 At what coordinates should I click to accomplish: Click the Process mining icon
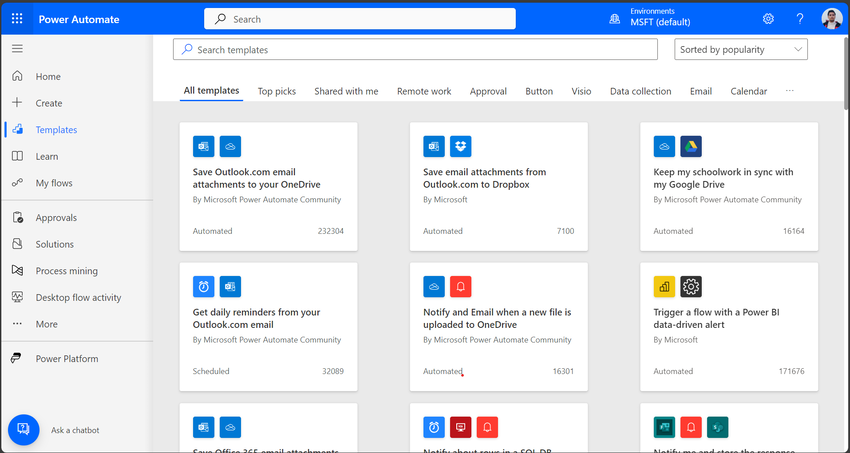17,270
